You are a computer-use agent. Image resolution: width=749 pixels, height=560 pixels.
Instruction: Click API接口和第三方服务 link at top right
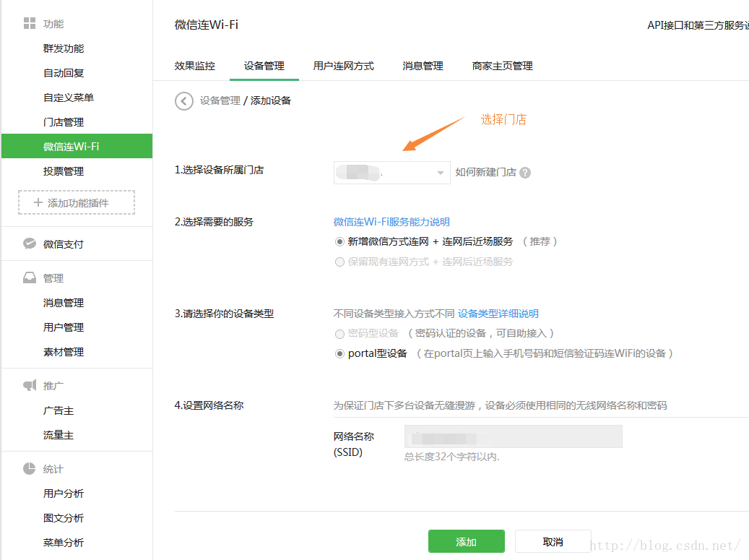tap(698, 25)
